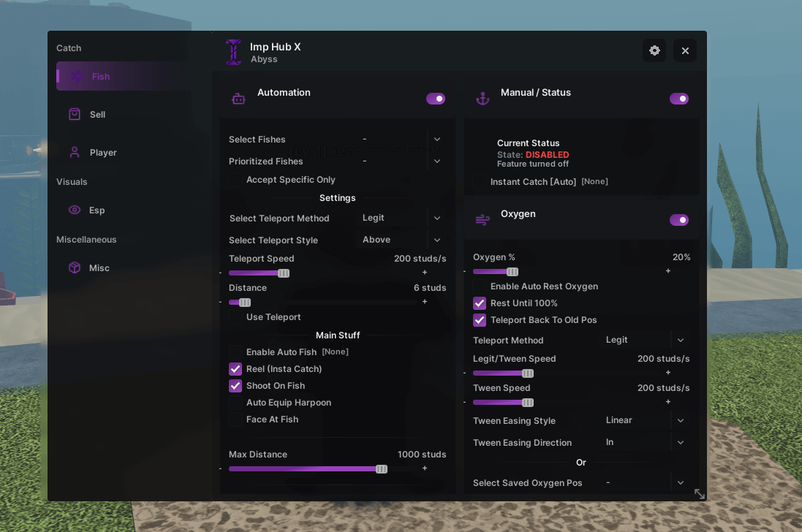
Task: Expand the Select Fishes dropdown
Action: [436, 140]
